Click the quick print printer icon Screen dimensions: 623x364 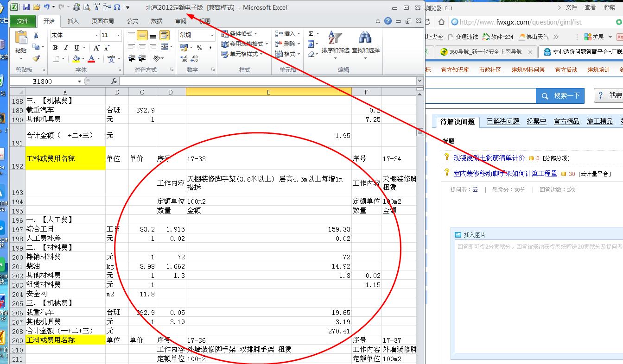tap(76, 7)
